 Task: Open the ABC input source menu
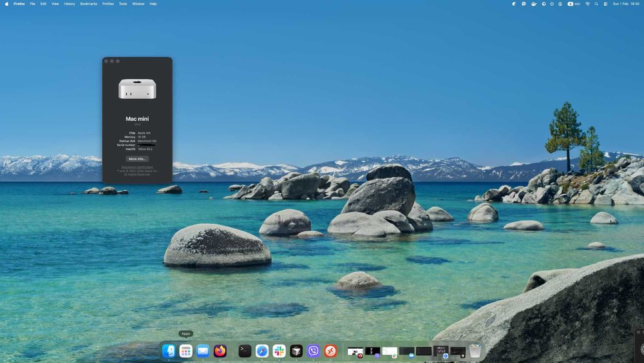point(574,4)
